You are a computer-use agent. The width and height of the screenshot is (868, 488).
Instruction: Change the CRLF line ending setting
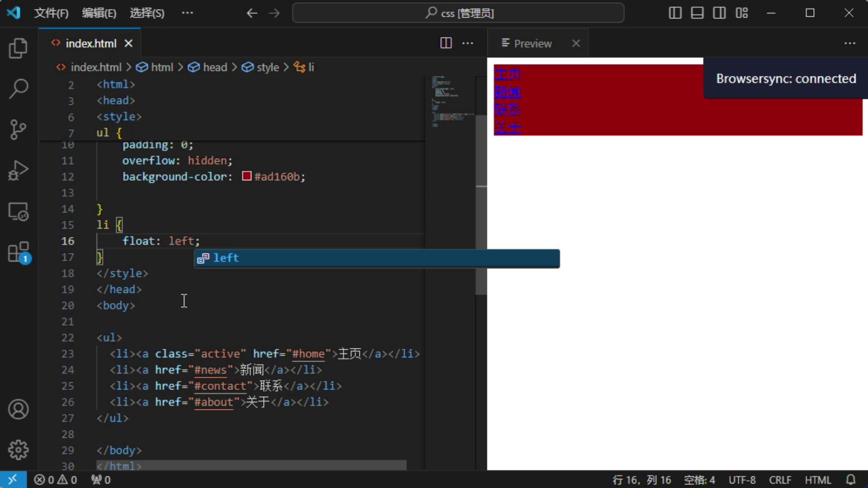click(x=780, y=479)
